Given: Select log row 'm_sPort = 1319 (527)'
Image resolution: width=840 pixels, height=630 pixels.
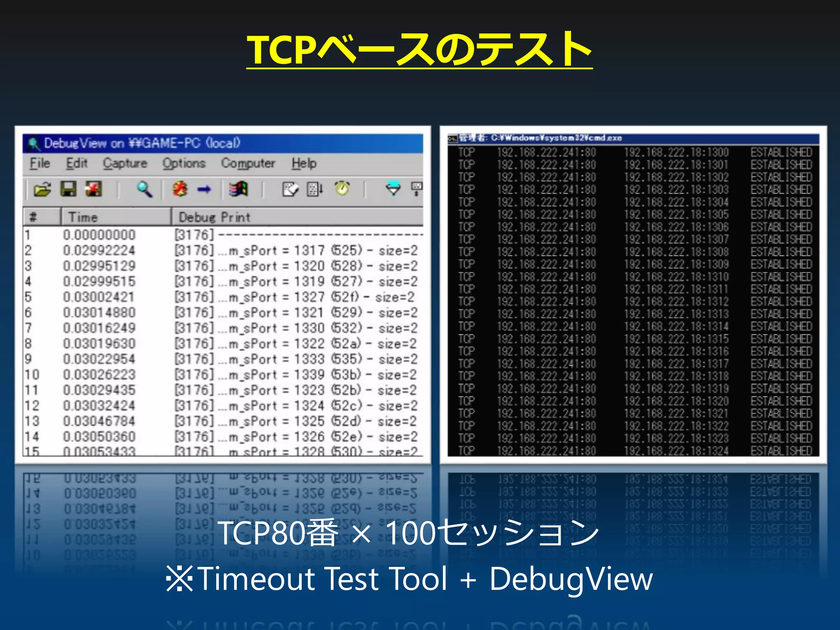Looking at the screenshot, I should (x=223, y=282).
